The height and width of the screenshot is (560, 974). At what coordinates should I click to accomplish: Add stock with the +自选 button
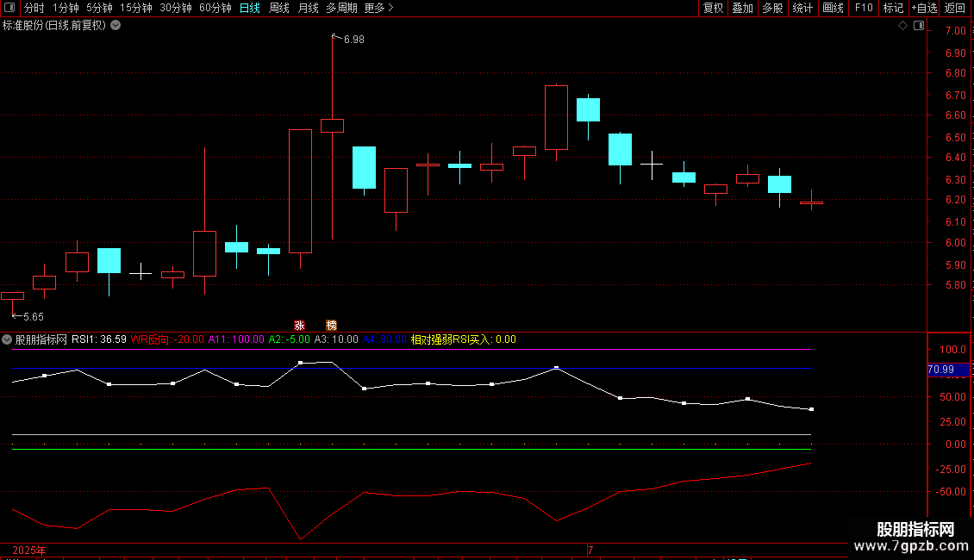click(x=924, y=8)
